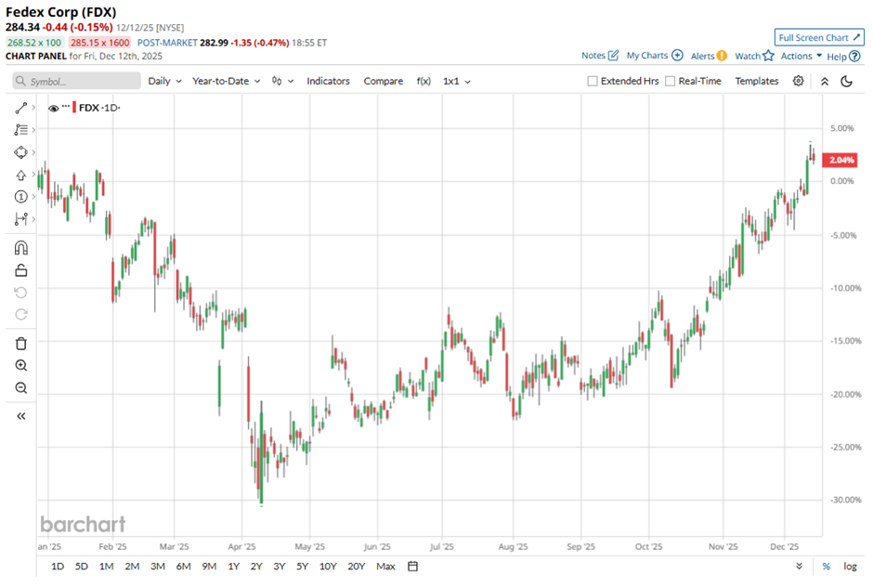Select the 3Y time range
The image size is (873, 588).
tap(279, 567)
